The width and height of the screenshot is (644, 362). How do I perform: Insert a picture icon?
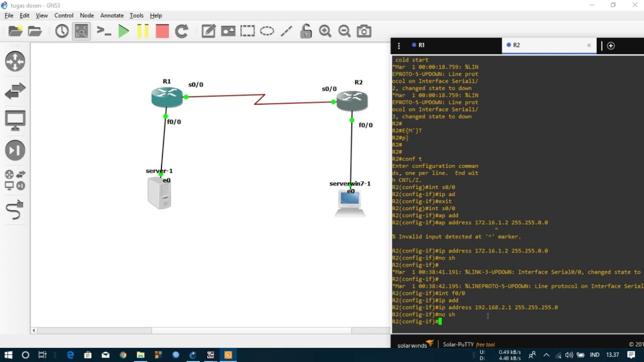(x=228, y=31)
